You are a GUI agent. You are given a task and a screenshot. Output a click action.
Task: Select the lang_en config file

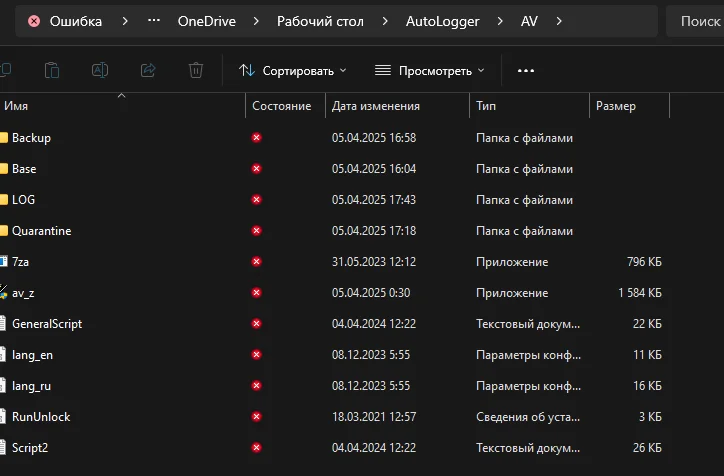(x=335, y=355)
